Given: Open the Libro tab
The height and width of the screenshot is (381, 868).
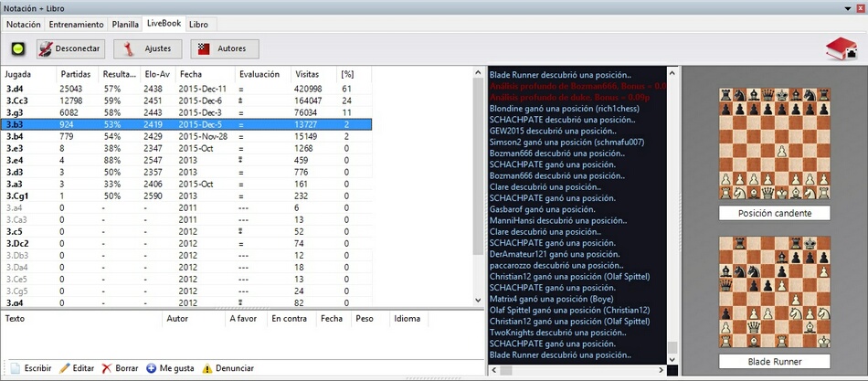Looking at the screenshot, I should click(x=198, y=25).
